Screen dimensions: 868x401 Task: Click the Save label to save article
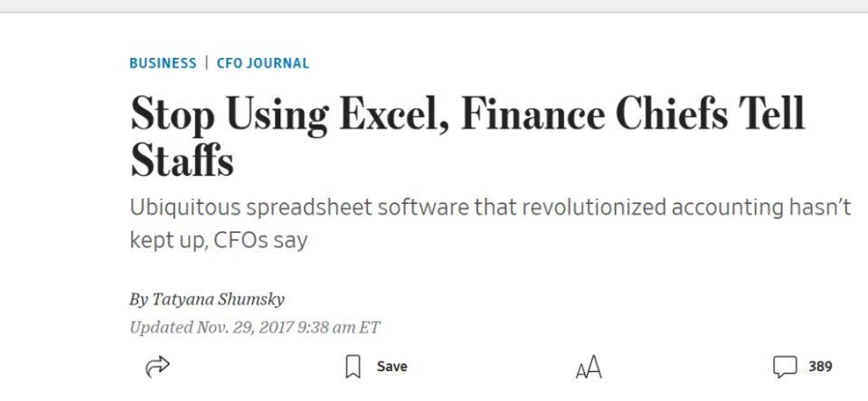[392, 366]
